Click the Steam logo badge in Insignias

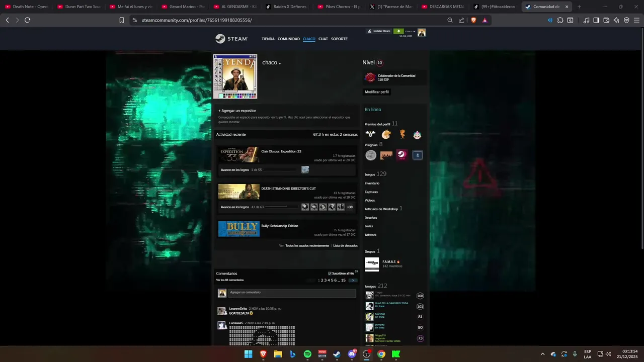401,155
